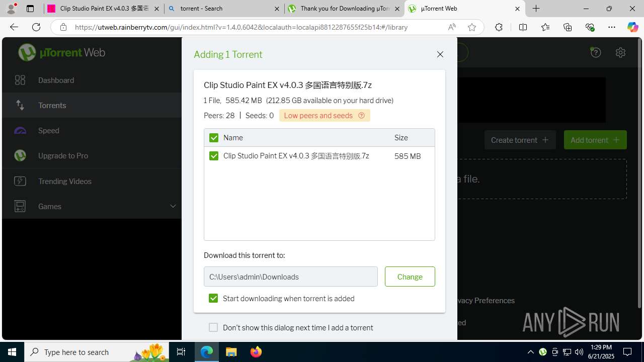644x362 pixels.
Task: Switch to the Clip Studio Paint EX browser tab
Action: (104, 9)
